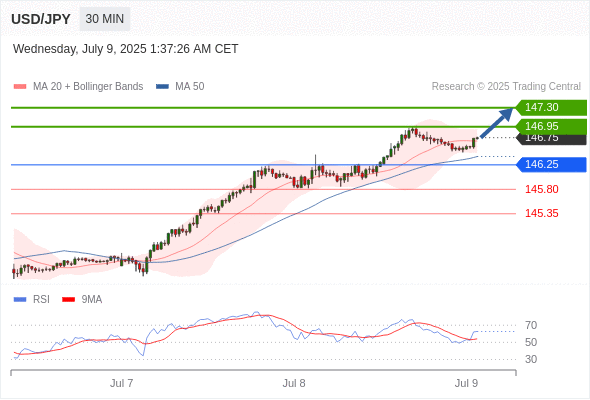Click the 9MA legend label
The width and height of the screenshot is (590, 400).
pyautogui.click(x=92, y=300)
